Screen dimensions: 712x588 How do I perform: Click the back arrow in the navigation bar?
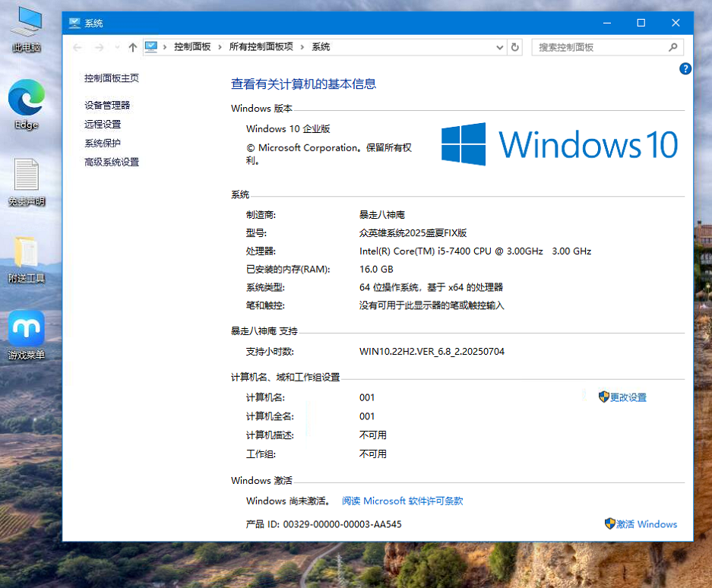pyautogui.click(x=78, y=47)
